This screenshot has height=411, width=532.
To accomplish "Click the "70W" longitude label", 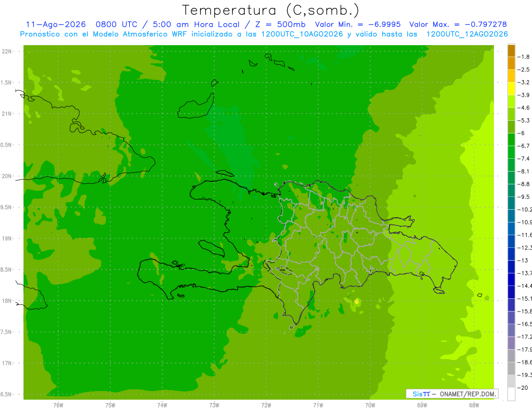I will 370,405.
